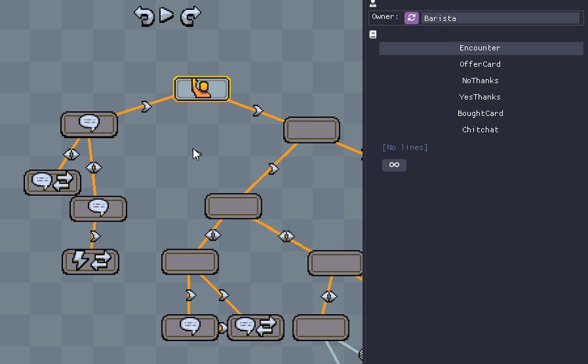Click the arrow marker directly above the bottom speech bubble node
The height and width of the screenshot is (364, 588).
pos(191,295)
